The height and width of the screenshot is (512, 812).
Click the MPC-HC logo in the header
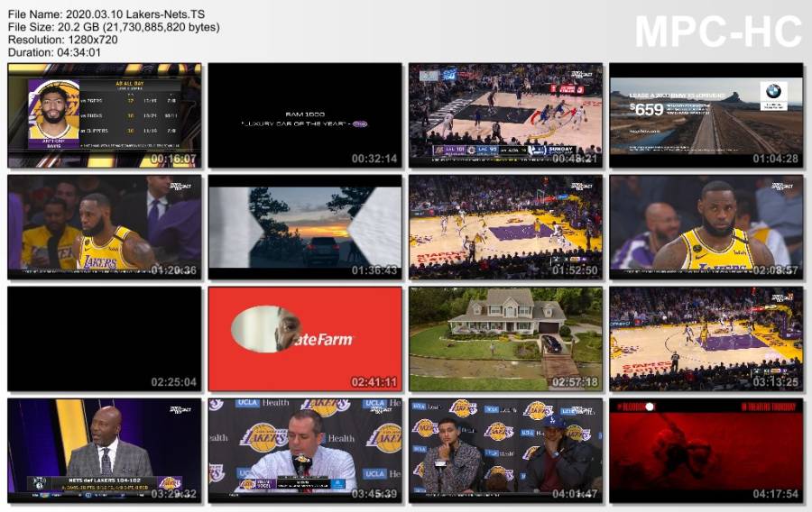tap(717, 32)
